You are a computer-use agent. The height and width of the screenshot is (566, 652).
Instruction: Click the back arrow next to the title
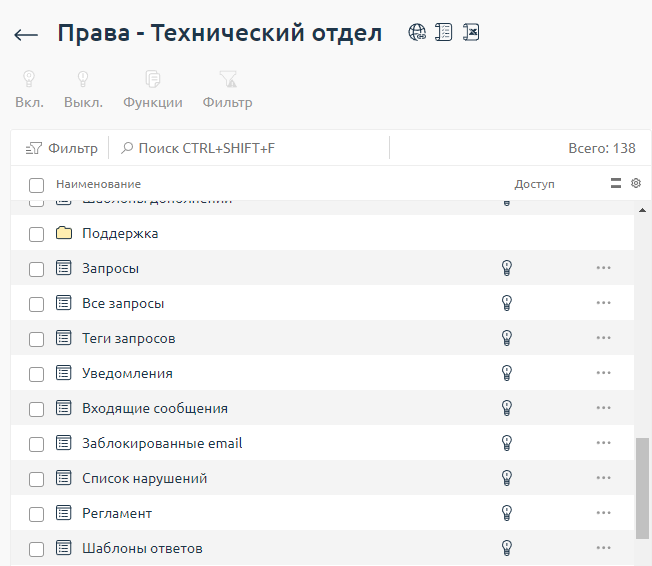coord(26,34)
